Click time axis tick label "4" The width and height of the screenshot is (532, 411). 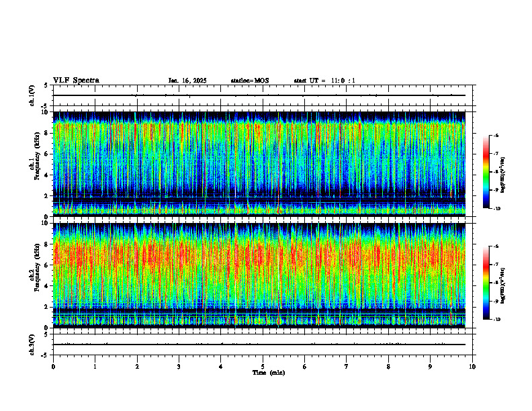[221, 367]
